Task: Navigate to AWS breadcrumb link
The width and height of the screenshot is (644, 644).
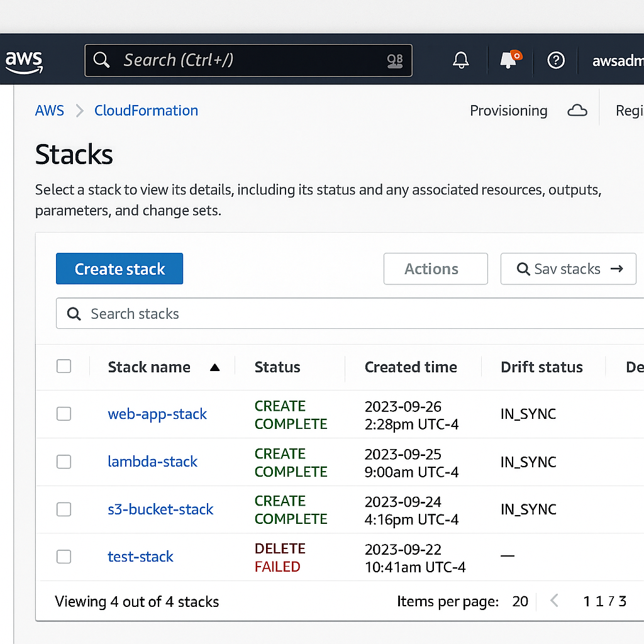Action: [x=50, y=111]
